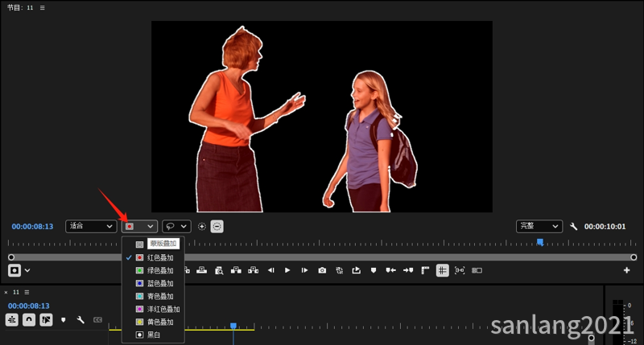Click the left-pointing arrow marker icon
The height and width of the screenshot is (345, 644).
pos(390,270)
